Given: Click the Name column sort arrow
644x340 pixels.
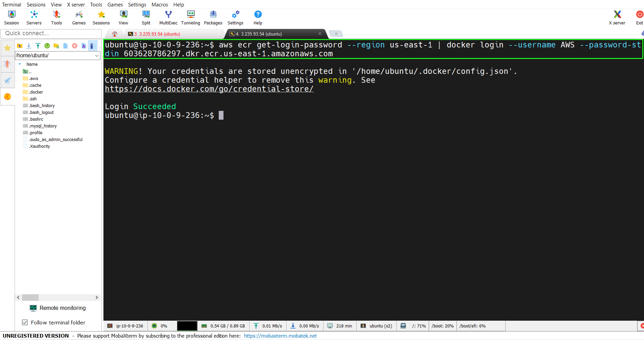Looking at the screenshot, I should [x=20, y=64].
